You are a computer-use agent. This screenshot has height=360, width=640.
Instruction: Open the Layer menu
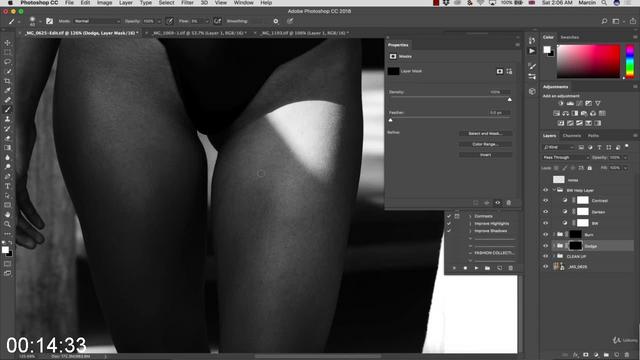126,3
